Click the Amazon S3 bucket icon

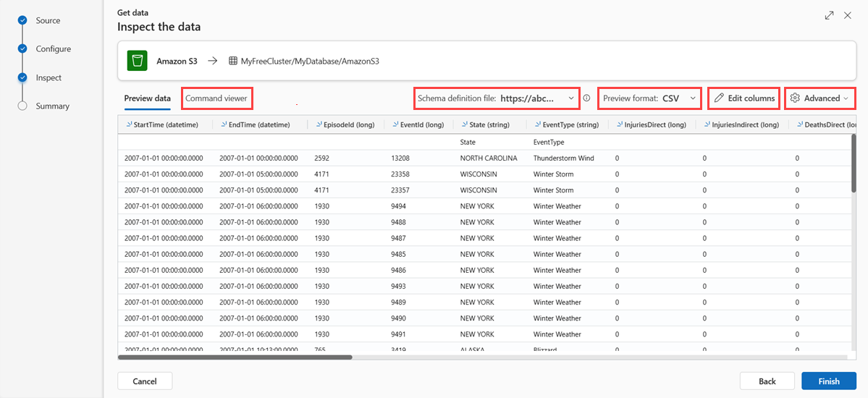[x=138, y=61]
